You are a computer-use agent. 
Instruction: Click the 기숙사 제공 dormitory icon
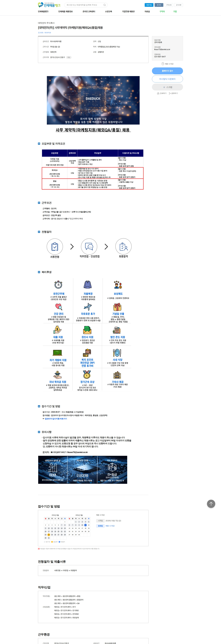click(117, 375)
